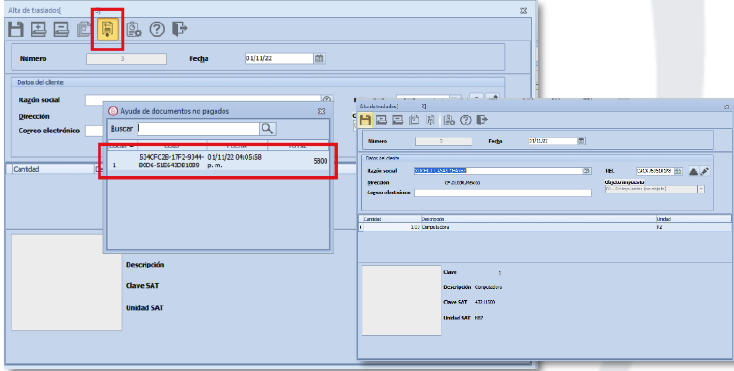The height and width of the screenshot is (371, 734).
Task: Open calendar picker beside Fecha in left window
Action: [319, 58]
